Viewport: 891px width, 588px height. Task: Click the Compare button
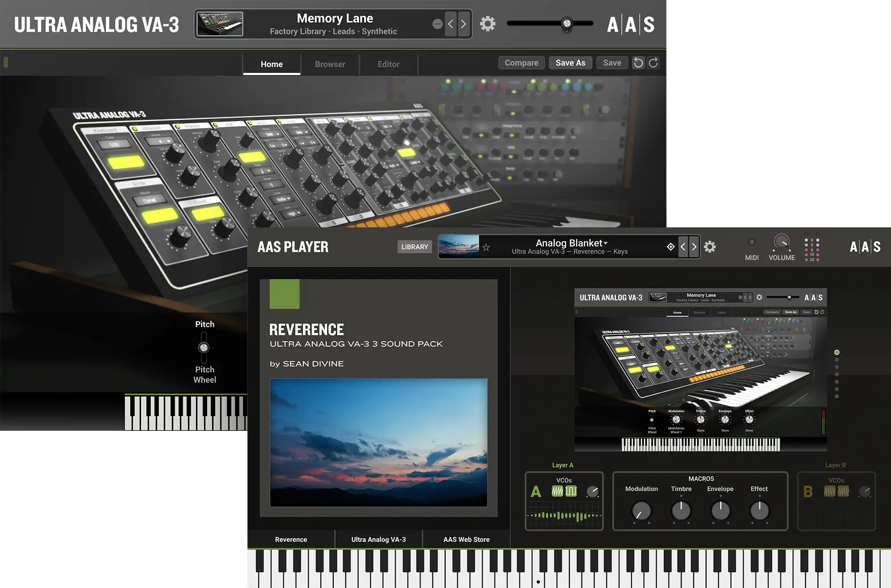point(521,63)
